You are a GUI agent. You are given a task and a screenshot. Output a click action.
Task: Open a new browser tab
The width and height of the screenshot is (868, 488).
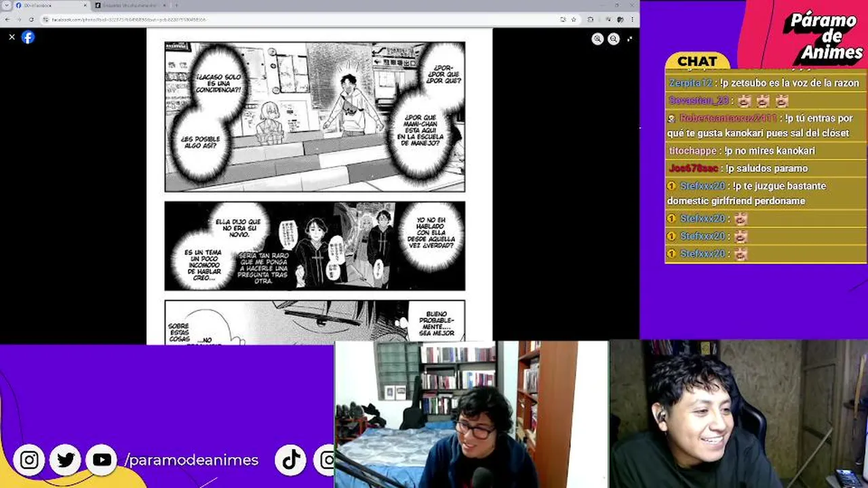pyautogui.click(x=177, y=5)
